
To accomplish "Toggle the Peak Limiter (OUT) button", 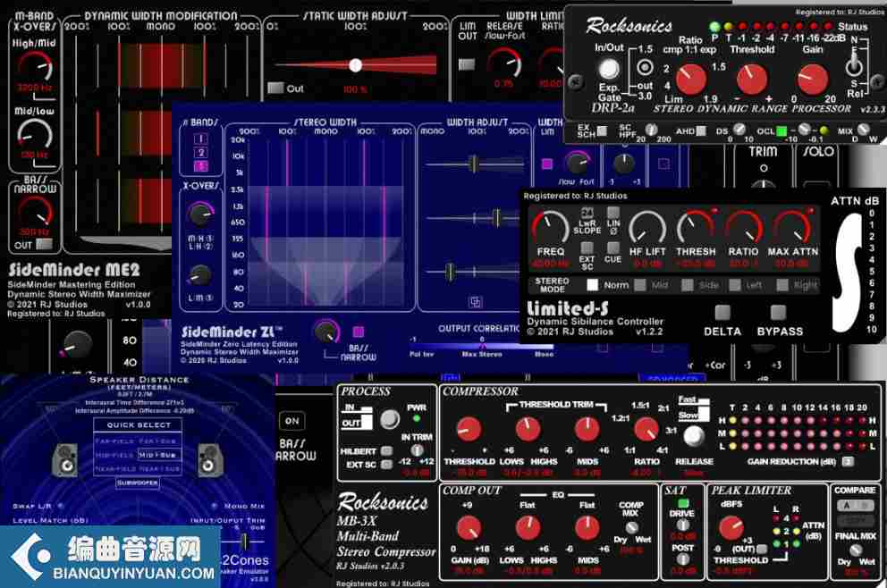I will (x=762, y=549).
